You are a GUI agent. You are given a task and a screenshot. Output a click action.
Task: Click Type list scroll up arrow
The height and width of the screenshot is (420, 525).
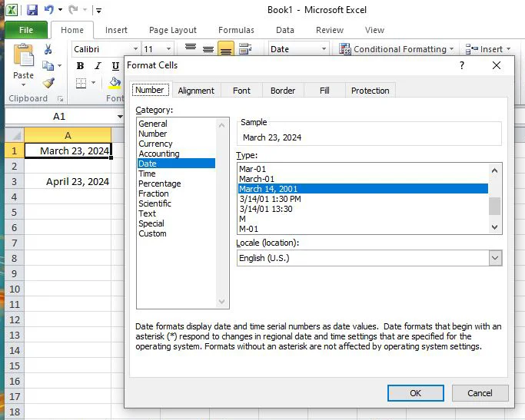tap(494, 170)
